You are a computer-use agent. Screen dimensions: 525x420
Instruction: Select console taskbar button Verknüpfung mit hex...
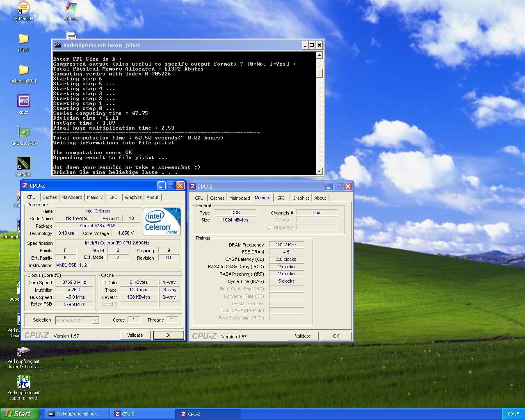(76, 414)
